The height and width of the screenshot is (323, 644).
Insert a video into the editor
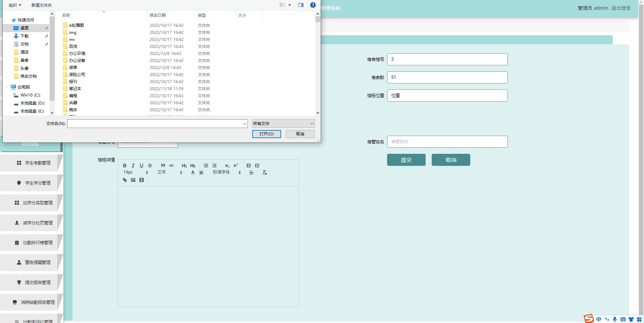pos(142,180)
